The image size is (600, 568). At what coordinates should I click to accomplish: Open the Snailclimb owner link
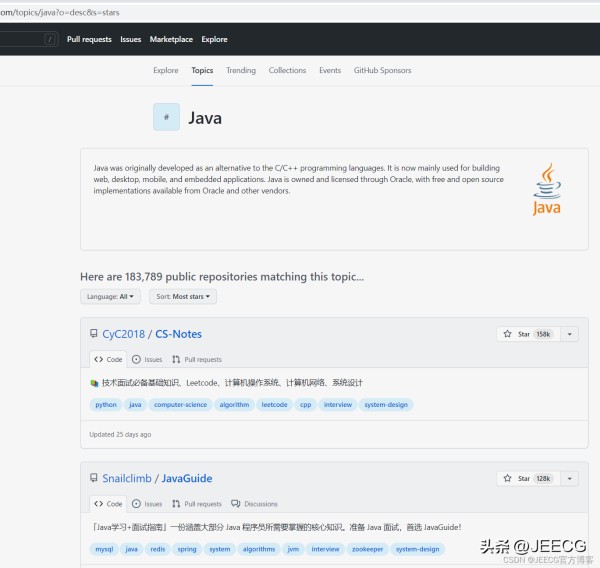coord(127,478)
